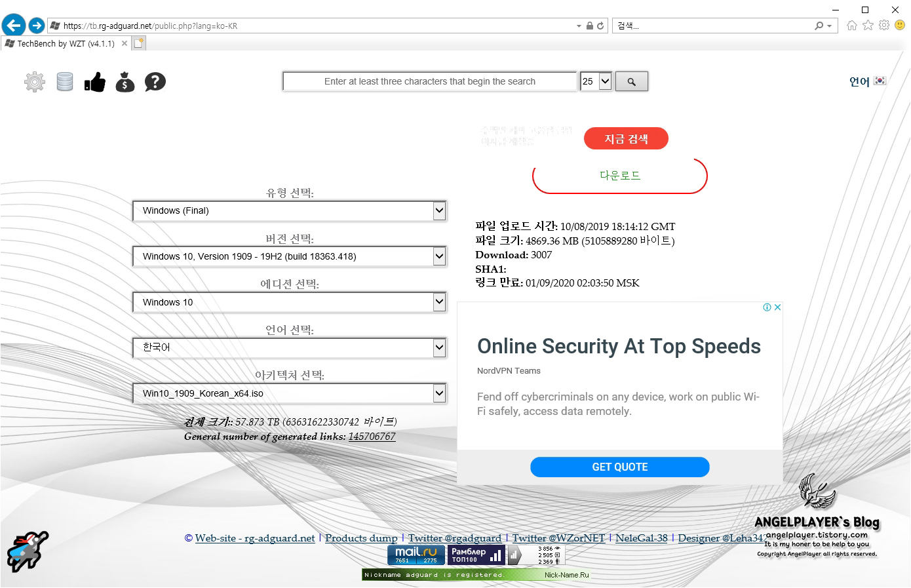Screen dimensions: 911x588
Task: Open the database stack icon
Action: click(x=65, y=82)
